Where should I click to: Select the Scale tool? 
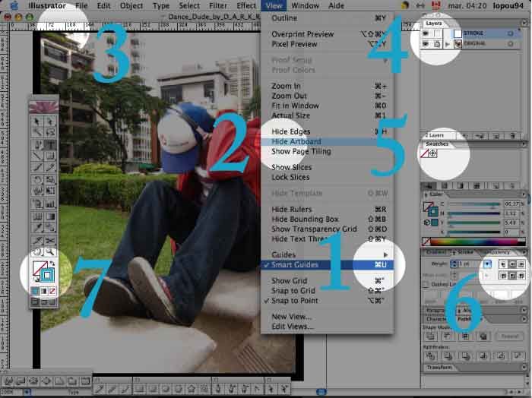(x=50, y=179)
